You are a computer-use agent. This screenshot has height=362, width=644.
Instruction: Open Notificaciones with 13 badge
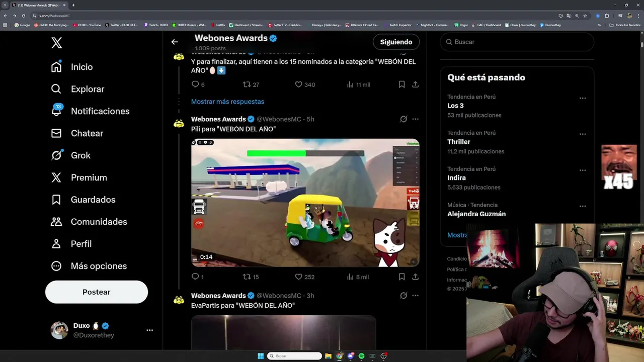click(x=90, y=111)
